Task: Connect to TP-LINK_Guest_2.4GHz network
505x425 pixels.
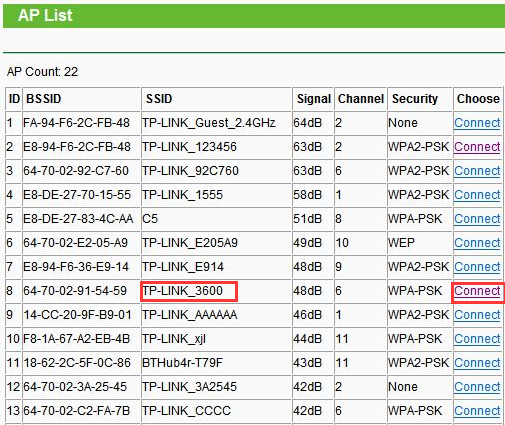Action: (x=477, y=123)
